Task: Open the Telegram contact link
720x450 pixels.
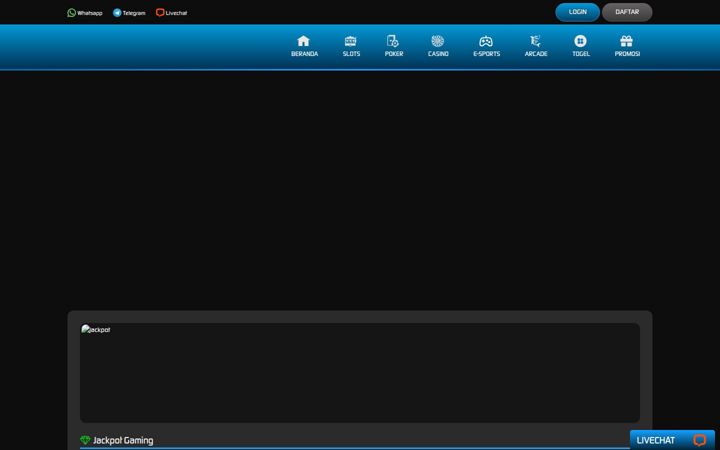Action: [129, 13]
